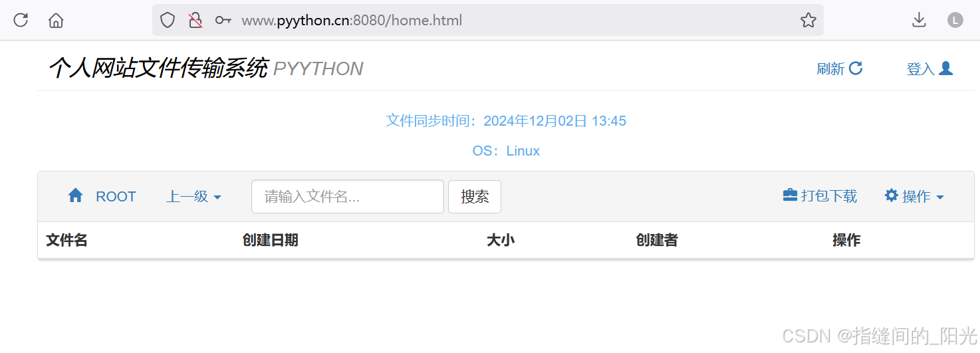The image size is (980, 353).
Task: Click the browser reload icon
Action: 21,20
